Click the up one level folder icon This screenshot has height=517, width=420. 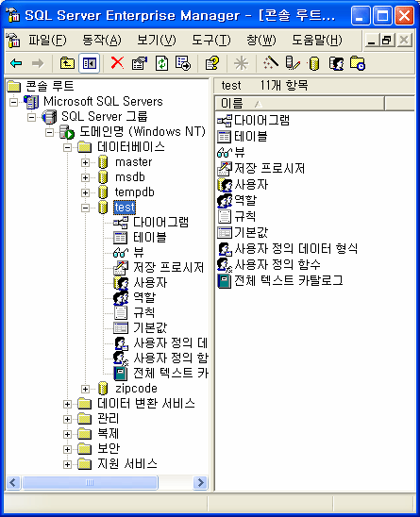pos(67,62)
